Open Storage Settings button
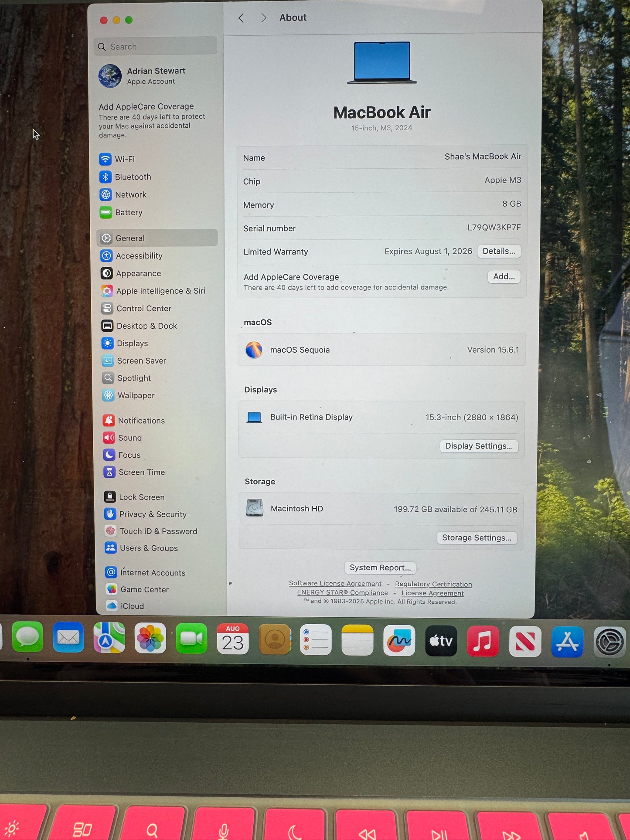630x840 pixels. click(x=477, y=538)
